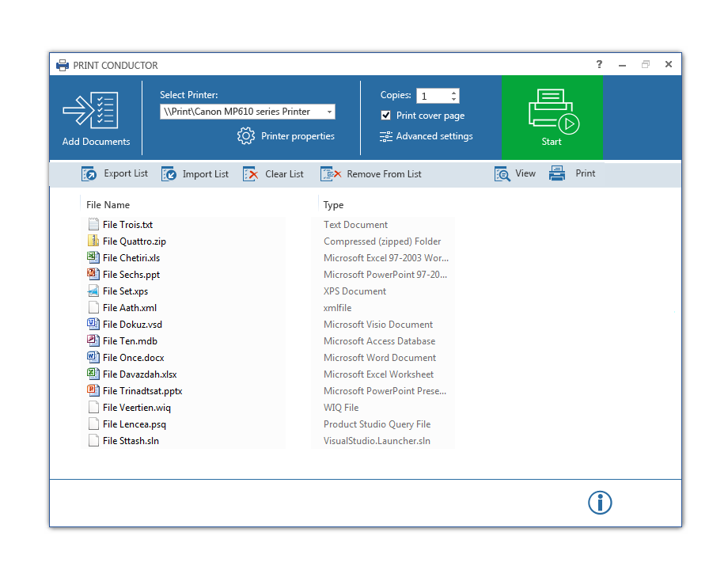Click the Remove From List icon
Screen dimensions: 728x570
coord(331,173)
